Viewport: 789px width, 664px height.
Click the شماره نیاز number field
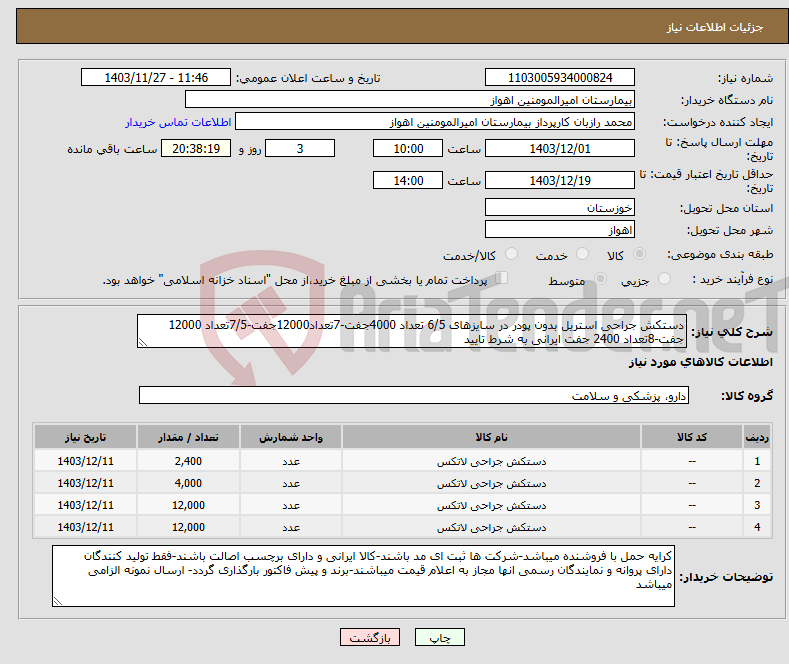559,77
